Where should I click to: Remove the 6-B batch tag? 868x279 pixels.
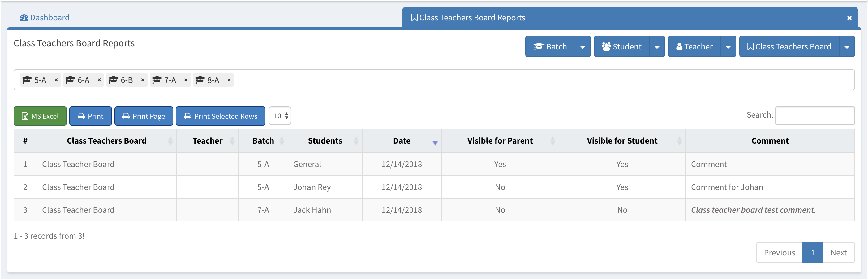[143, 80]
